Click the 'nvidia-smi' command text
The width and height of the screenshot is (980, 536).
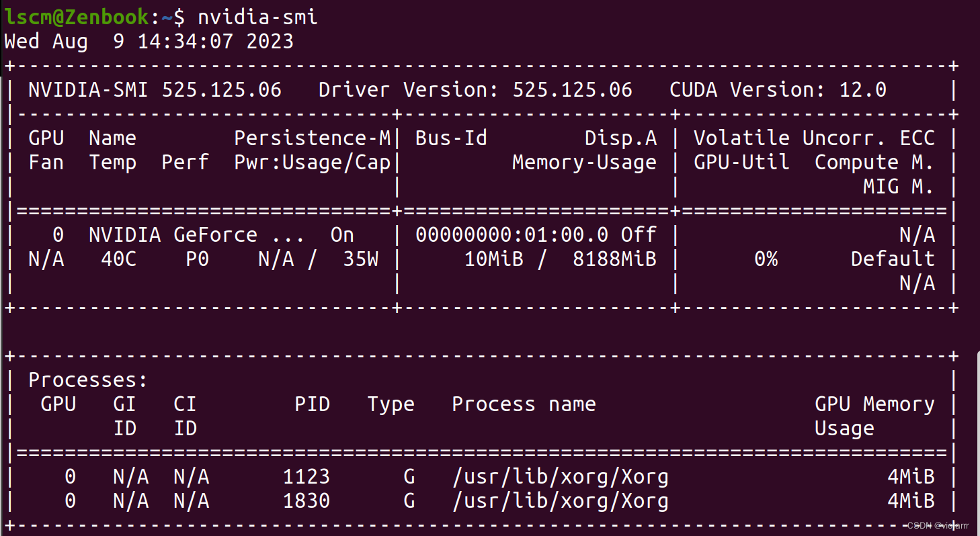[x=257, y=17]
